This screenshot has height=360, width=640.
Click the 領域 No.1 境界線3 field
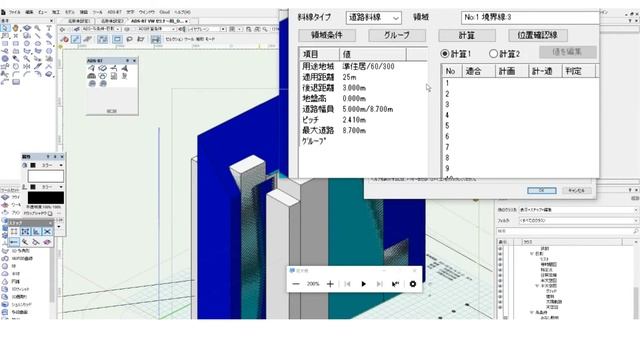[530, 18]
